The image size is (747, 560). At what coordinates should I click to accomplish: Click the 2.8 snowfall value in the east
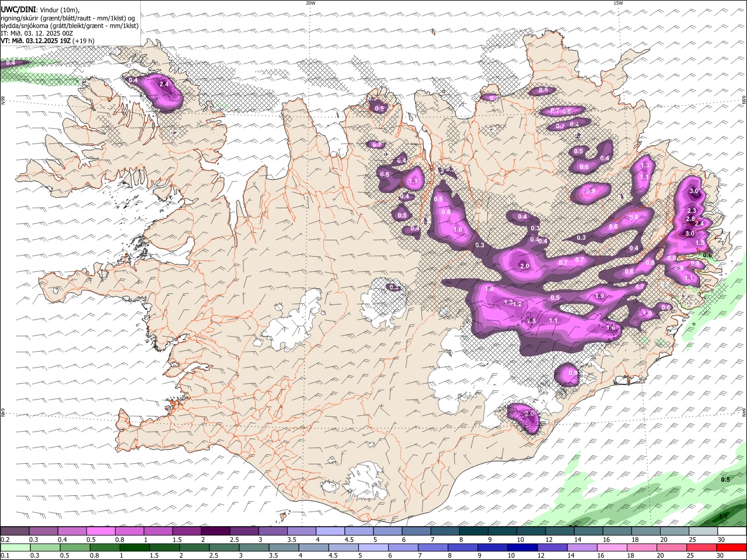click(x=690, y=219)
